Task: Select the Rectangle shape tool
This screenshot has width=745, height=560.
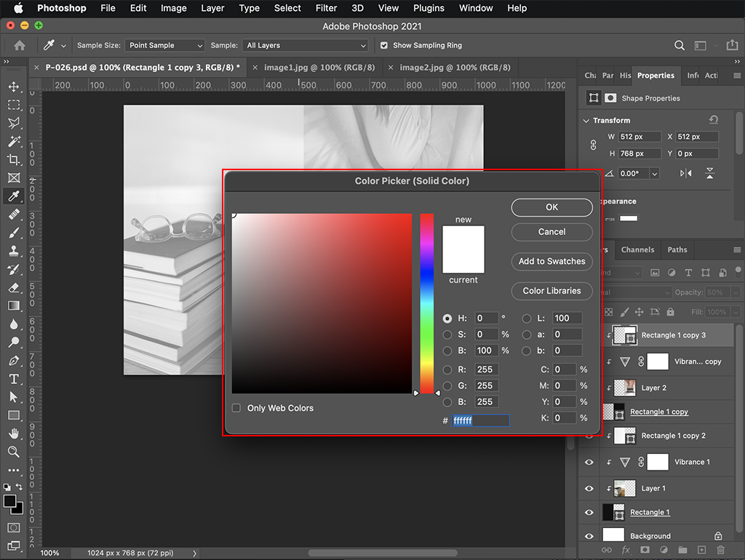Action: tap(14, 415)
